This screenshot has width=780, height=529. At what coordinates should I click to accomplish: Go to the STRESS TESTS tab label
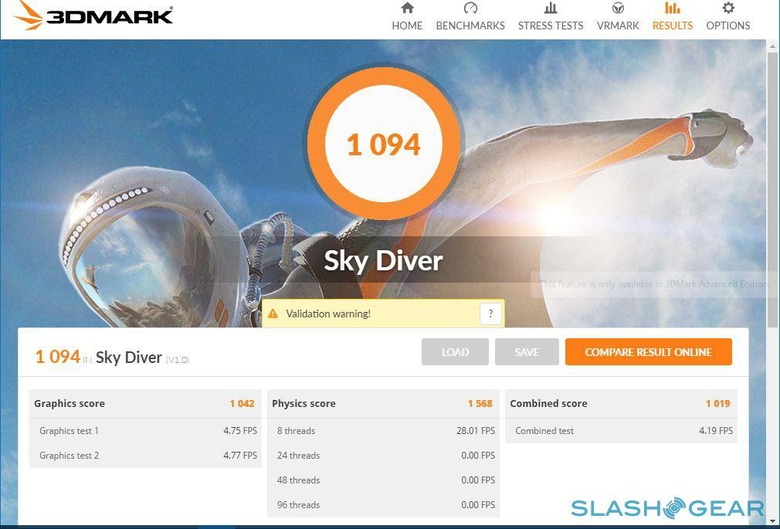(550, 25)
